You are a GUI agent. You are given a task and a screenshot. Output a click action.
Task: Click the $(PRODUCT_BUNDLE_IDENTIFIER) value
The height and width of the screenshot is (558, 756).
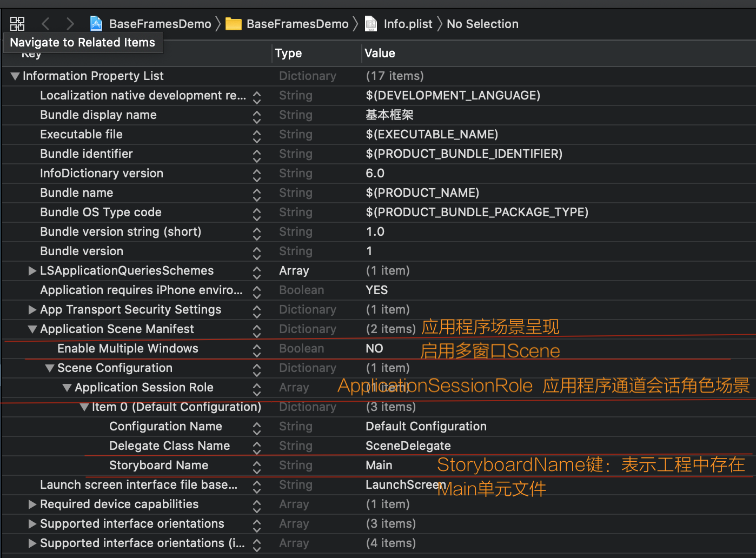[x=464, y=154]
